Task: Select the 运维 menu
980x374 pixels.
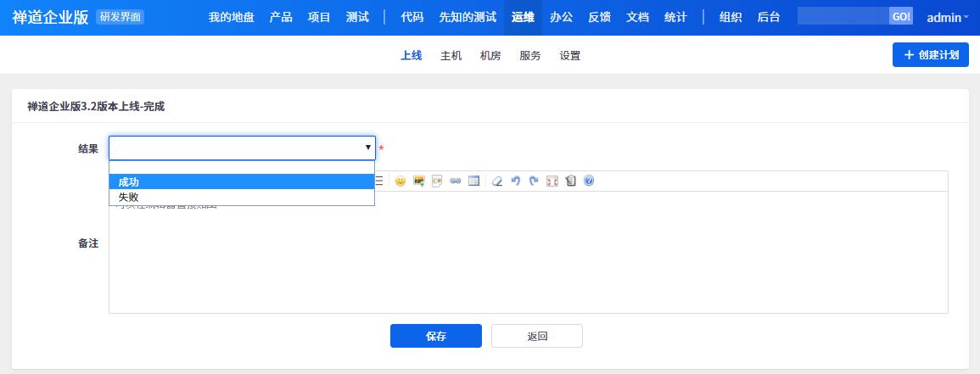Action: pyautogui.click(x=523, y=18)
